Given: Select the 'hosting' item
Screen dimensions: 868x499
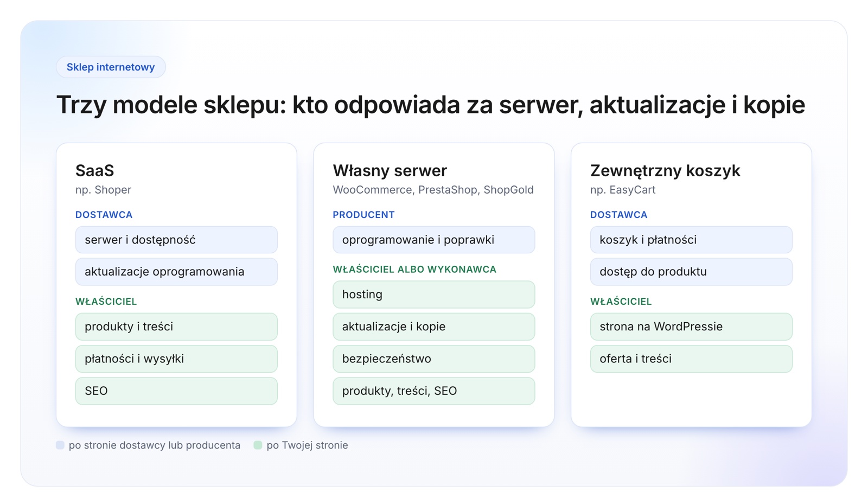Looking at the screenshot, I should pyautogui.click(x=433, y=295).
